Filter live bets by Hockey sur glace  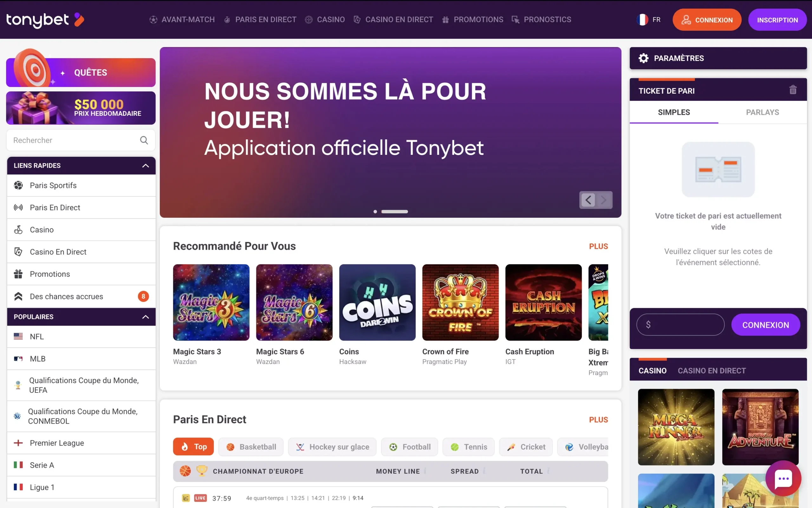coord(332,446)
